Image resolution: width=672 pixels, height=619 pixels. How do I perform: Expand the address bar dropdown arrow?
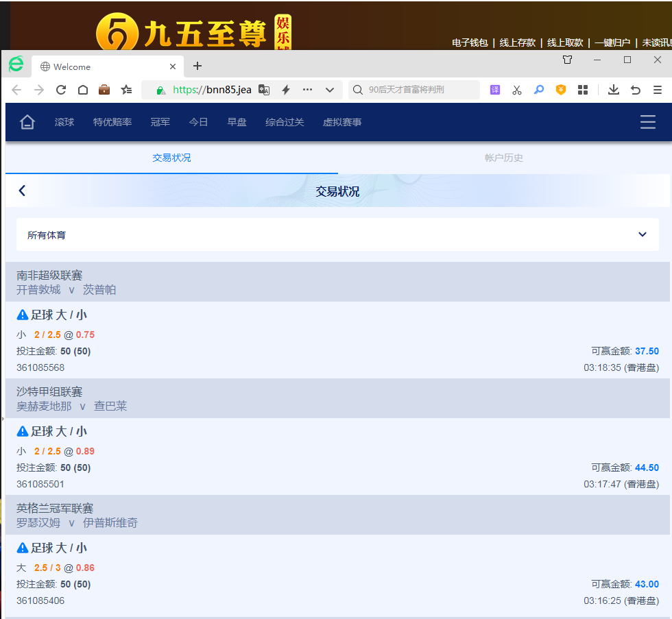pos(330,90)
